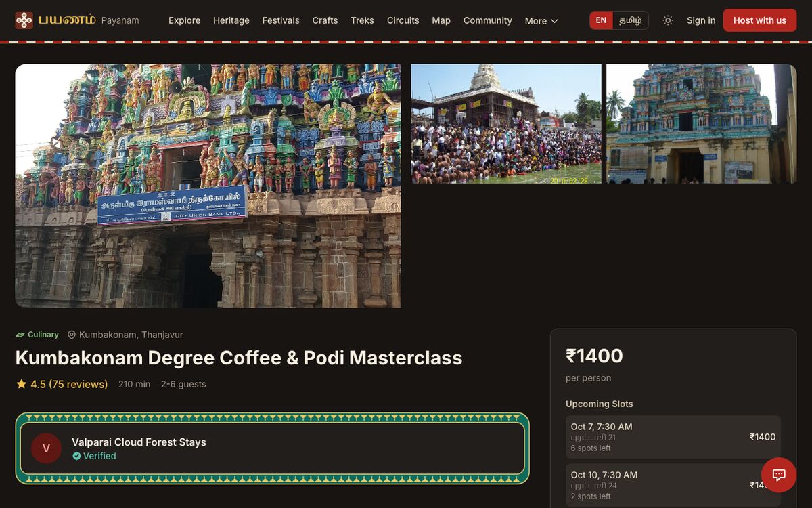Open the Map page
This screenshot has height=508, width=812.
(441, 20)
